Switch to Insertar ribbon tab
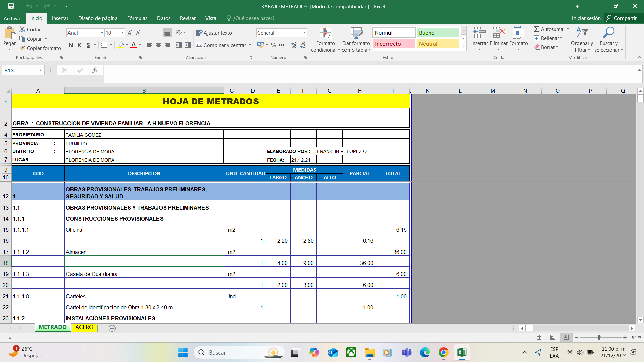Image resolution: width=644 pixels, height=362 pixels. click(x=60, y=18)
